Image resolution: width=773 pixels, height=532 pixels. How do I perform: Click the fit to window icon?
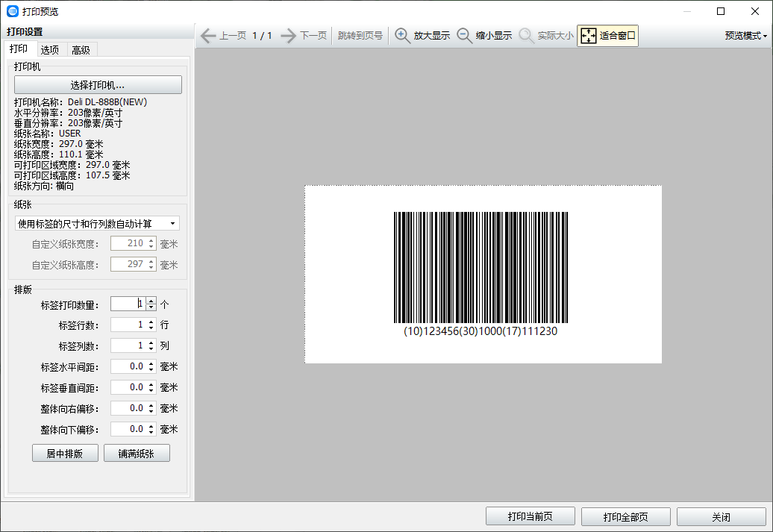point(589,36)
